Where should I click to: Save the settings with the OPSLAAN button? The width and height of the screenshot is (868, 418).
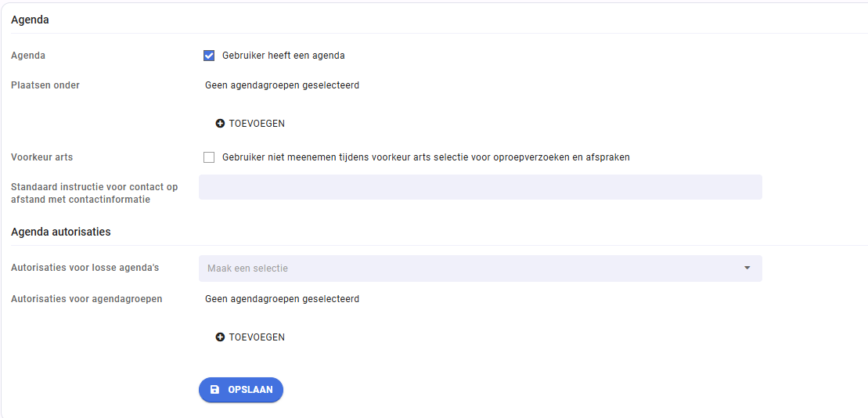241,390
